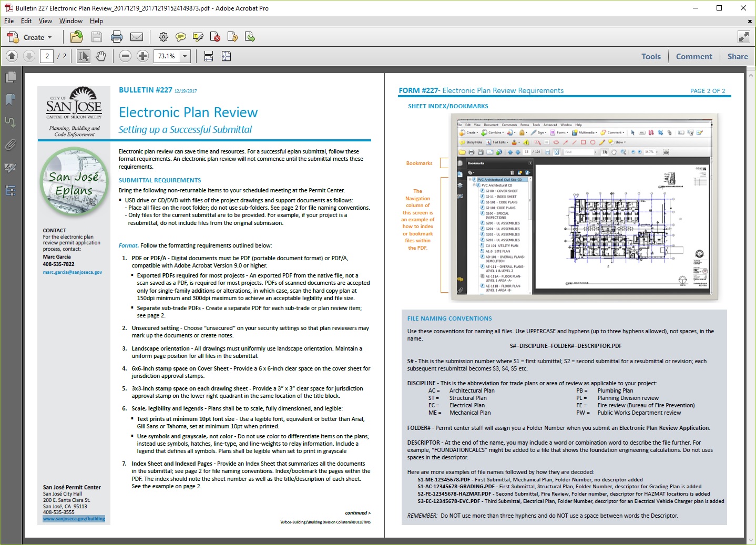Toggle read mode icon at toolbar right

pyautogui.click(x=743, y=37)
